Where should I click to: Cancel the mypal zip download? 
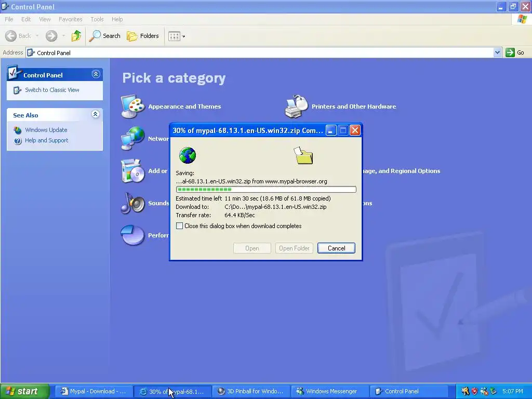[x=336, y=248]
